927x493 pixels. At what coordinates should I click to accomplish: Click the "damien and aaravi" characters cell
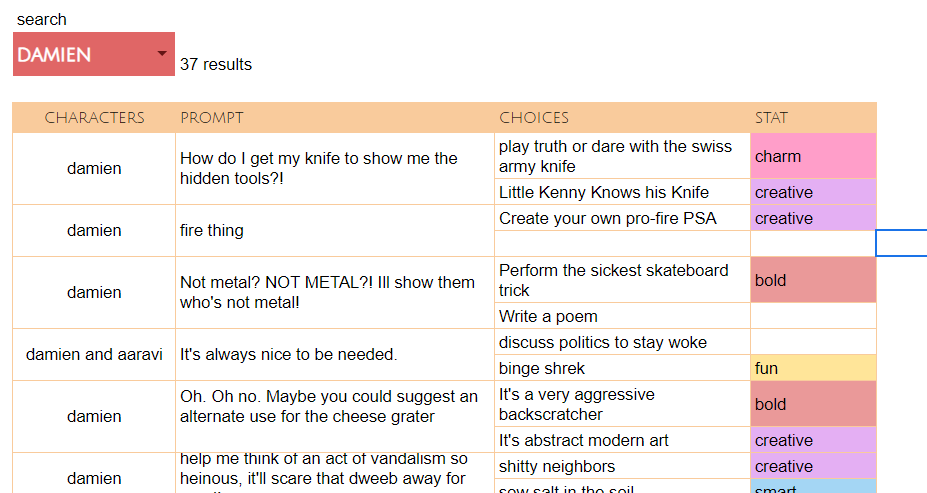(94, 354)
